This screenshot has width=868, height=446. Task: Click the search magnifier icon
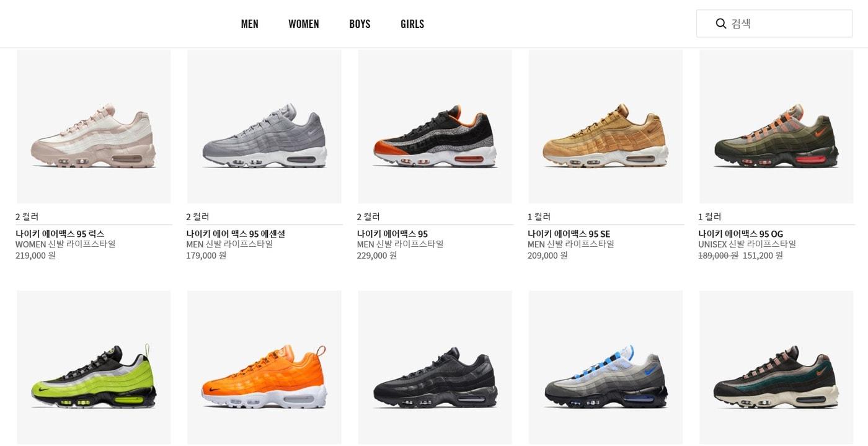click(720, 24)
